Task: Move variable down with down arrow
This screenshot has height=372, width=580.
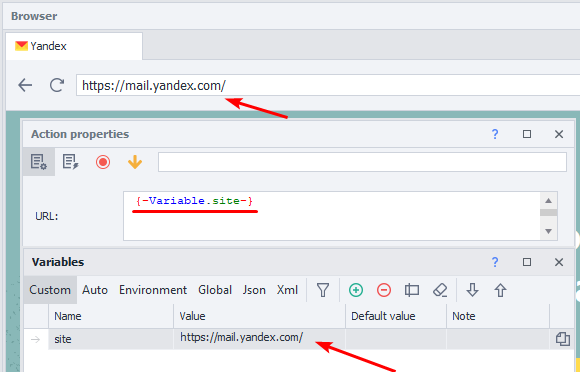Action: 472,290
